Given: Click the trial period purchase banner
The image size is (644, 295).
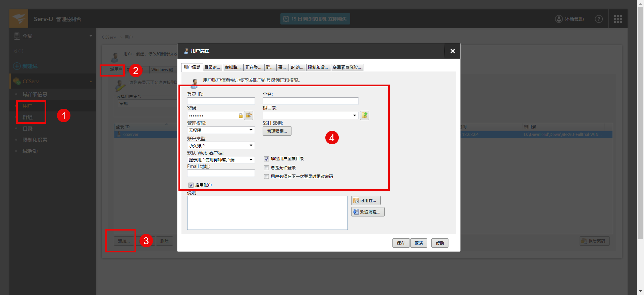Looking at the screenshot, I should coord(315,19).
